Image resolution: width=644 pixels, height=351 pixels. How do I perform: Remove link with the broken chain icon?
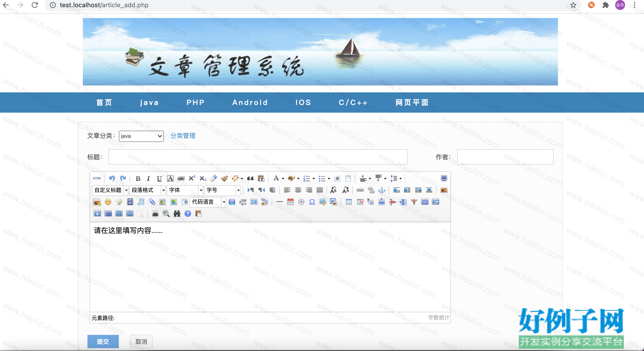pyautogui.click(x=371, y=190)
